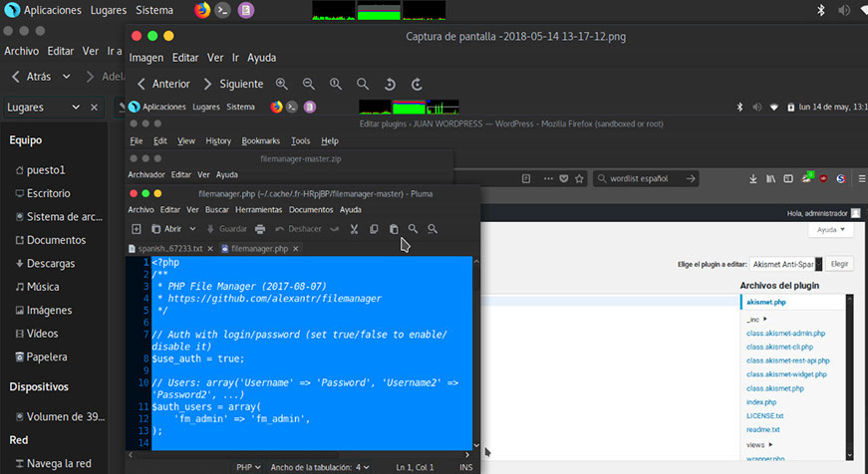Zoom out using the viewer toolbar icon
The image size is (868, 474).
pyautogui.click(x=309, y=85)
